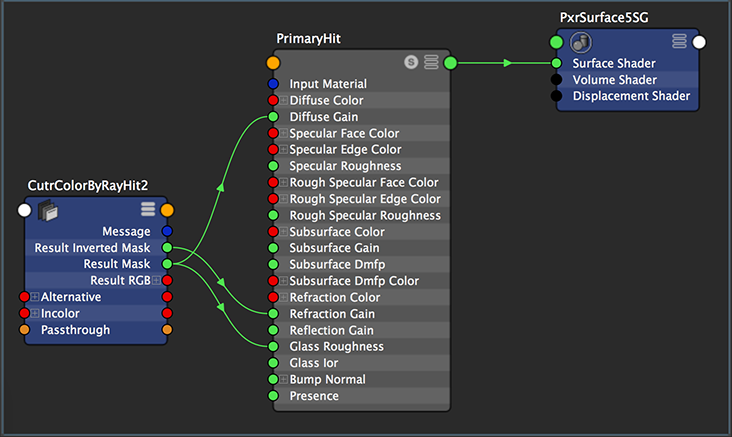This screenshot has height=437, width=732.
Task: Click the file swatch icon on CutrColorByRayHit2
Action: [x=48, y=211]
